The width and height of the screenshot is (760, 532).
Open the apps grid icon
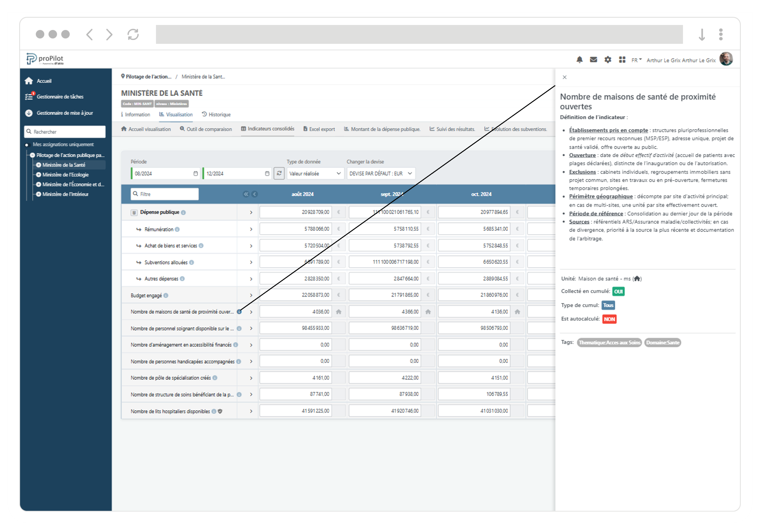[622, 59]
